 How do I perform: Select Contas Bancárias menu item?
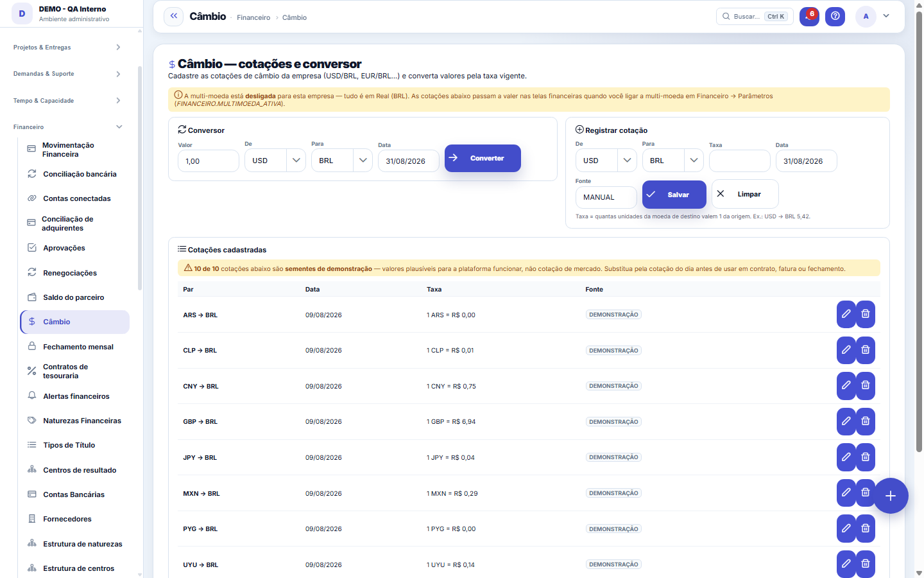pyautogui.click(x=75, y=495)
